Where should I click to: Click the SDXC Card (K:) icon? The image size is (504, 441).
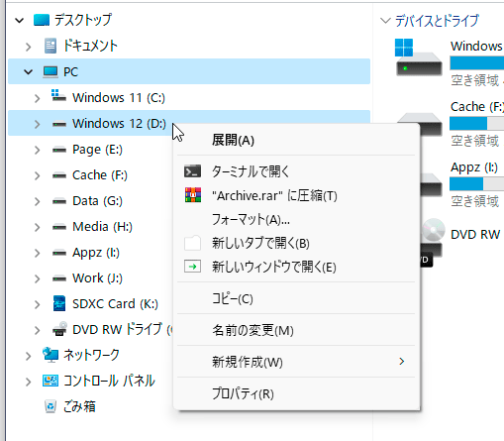pyautogui.click(x=59, y=303)
